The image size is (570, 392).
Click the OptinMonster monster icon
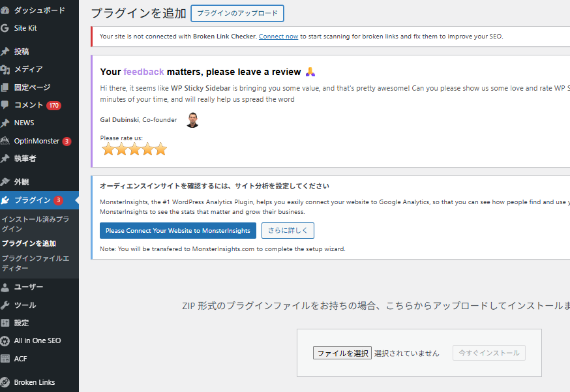tap(5, 141)
